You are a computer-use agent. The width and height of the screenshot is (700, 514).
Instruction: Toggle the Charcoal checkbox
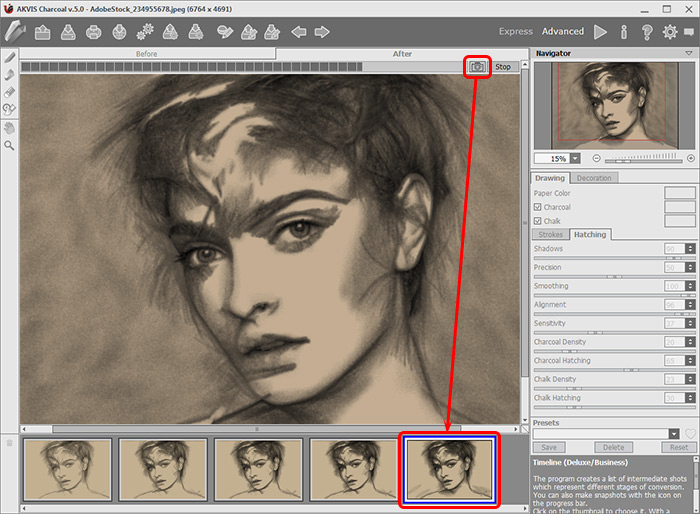[538, 207]
